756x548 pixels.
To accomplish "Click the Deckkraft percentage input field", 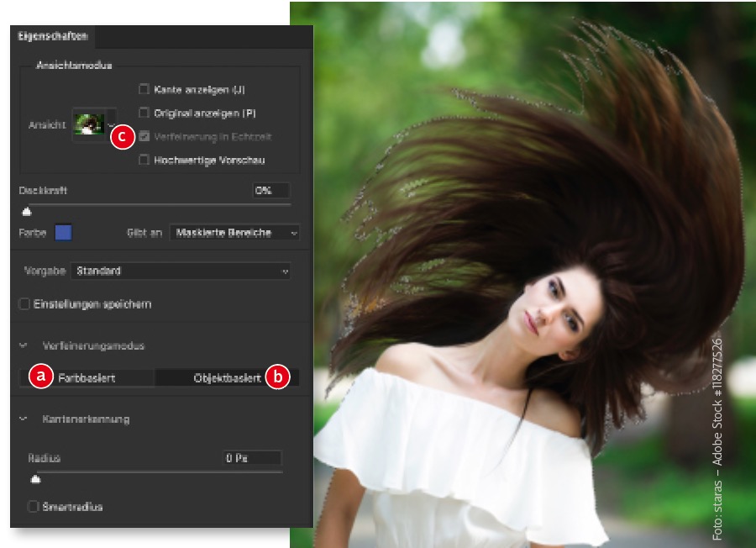I will coord(270,191).
